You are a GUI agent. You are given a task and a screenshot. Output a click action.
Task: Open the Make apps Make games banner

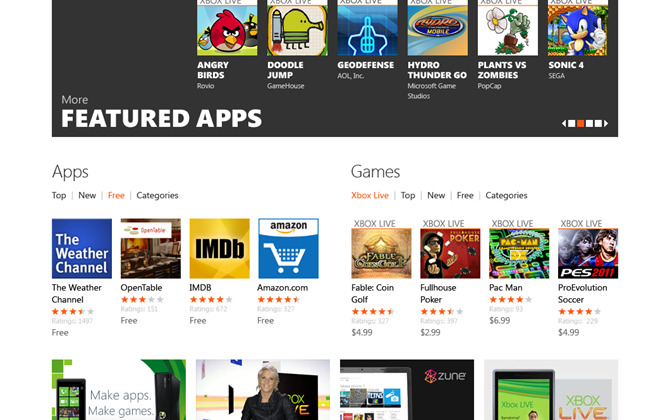tap(119, 390)
